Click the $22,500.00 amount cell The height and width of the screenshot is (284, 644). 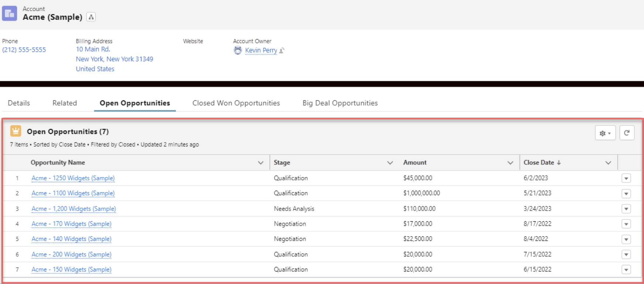418,239
